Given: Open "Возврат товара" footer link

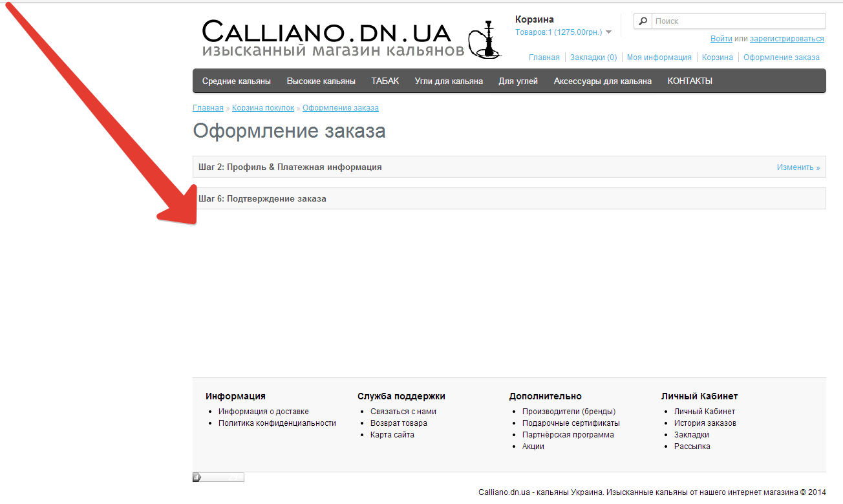Looking at the screenshot, I should (x=399, y=423).
